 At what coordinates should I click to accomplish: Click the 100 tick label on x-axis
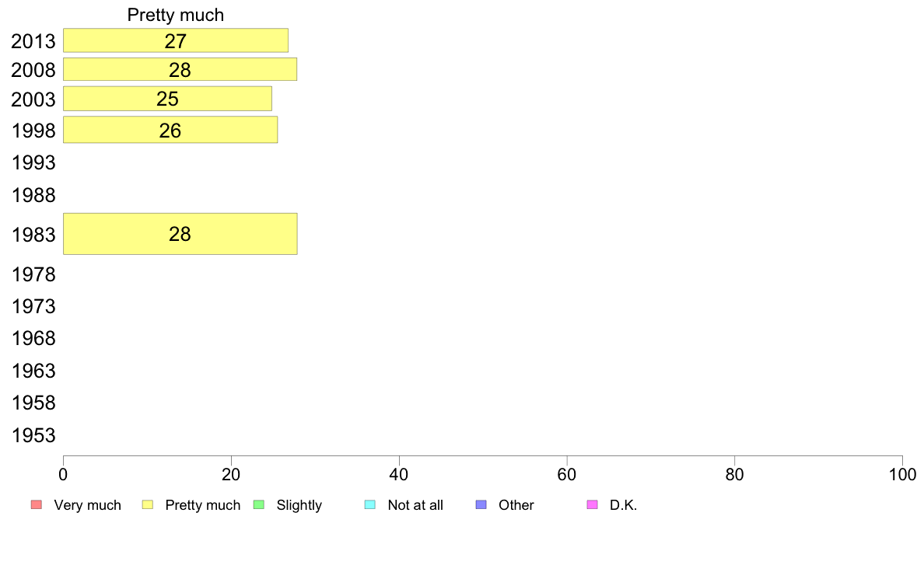point(901,475)
